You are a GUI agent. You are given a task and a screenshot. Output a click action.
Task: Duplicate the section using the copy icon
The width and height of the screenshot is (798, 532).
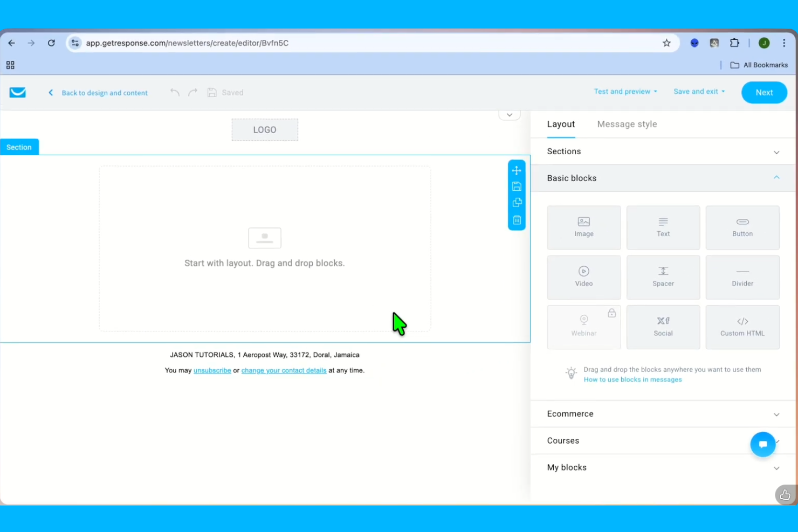click(x=517, y=203)
